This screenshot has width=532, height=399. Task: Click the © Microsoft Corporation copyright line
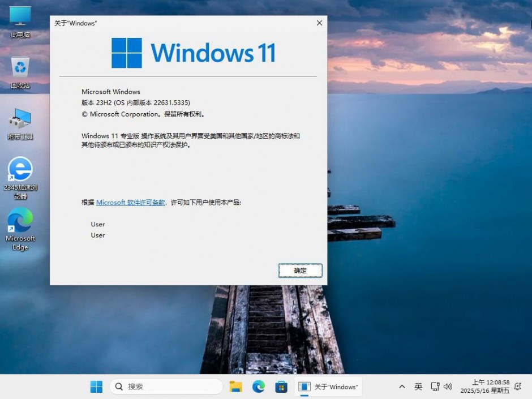[x=143, y=114]
